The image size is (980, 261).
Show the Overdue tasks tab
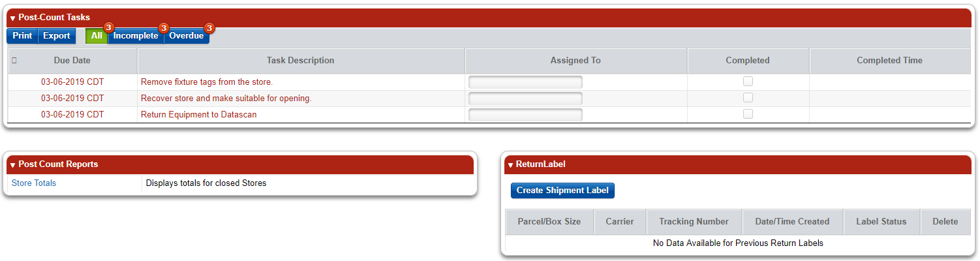(187, 36)
